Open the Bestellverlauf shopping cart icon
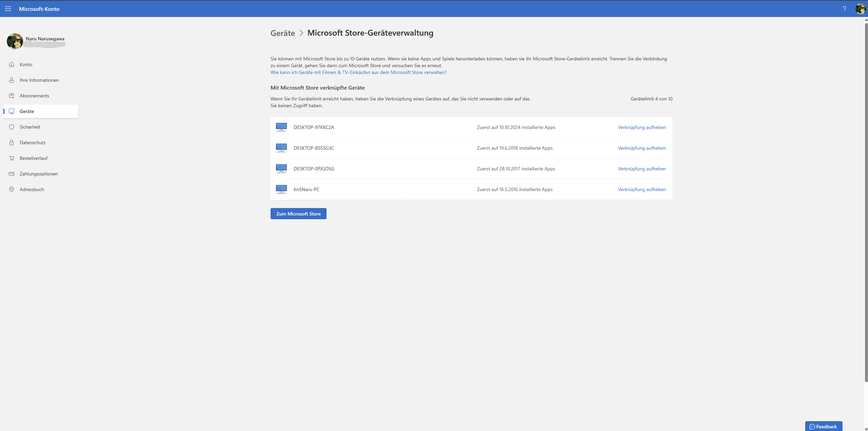The width and height of the screenshot is (868, 431). click(x=12, y=158)
